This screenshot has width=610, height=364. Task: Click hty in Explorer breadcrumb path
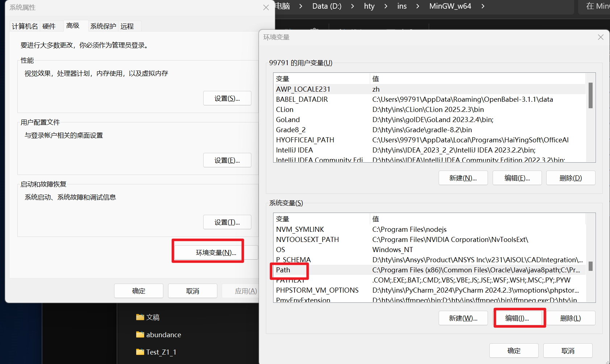pyautogui.click(x=369, y=6)
